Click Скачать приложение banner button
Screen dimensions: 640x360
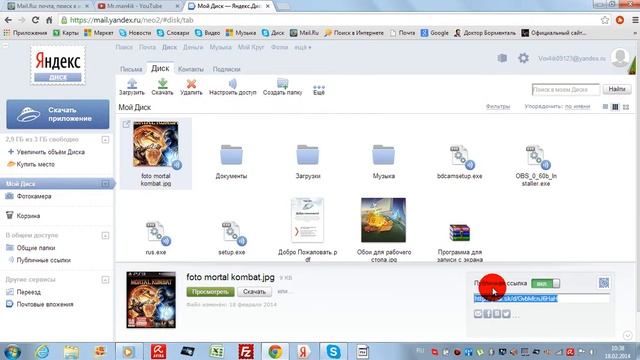(58, 114)
